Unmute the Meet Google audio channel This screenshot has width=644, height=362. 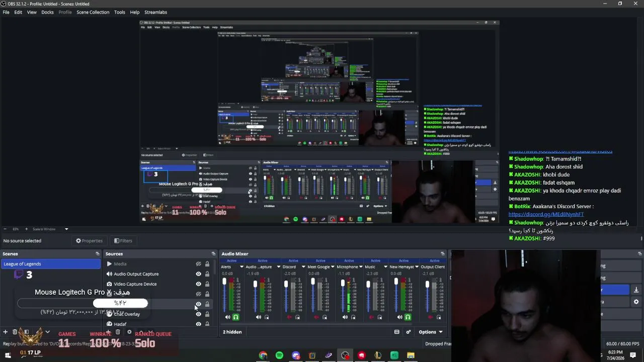[x=316, y=317]
